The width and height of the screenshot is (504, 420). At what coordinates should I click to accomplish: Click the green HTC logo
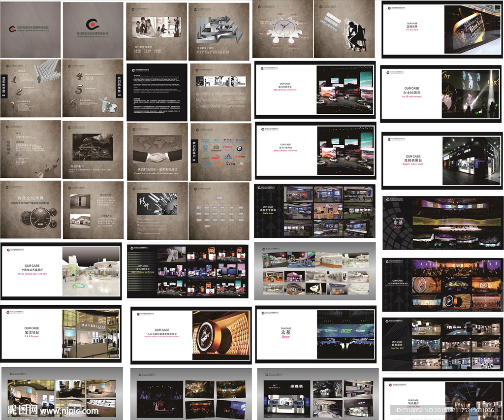205,157
